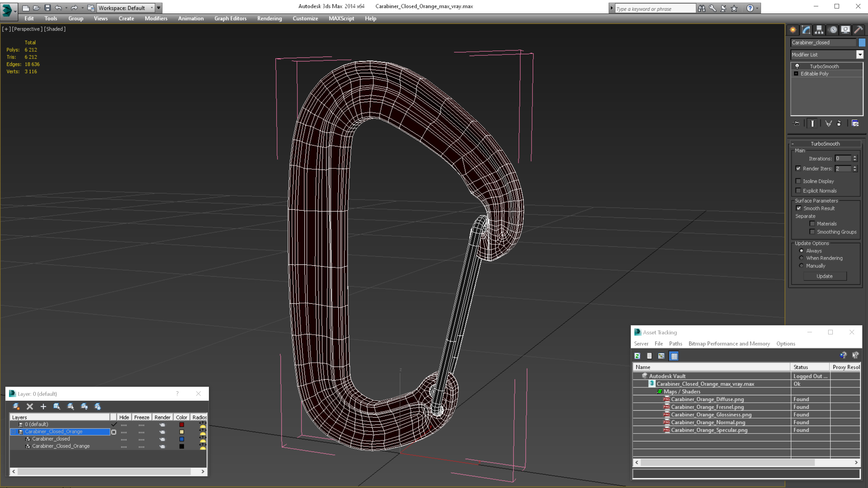Undo the last action with the toolbar arrow

pos(58,8)
